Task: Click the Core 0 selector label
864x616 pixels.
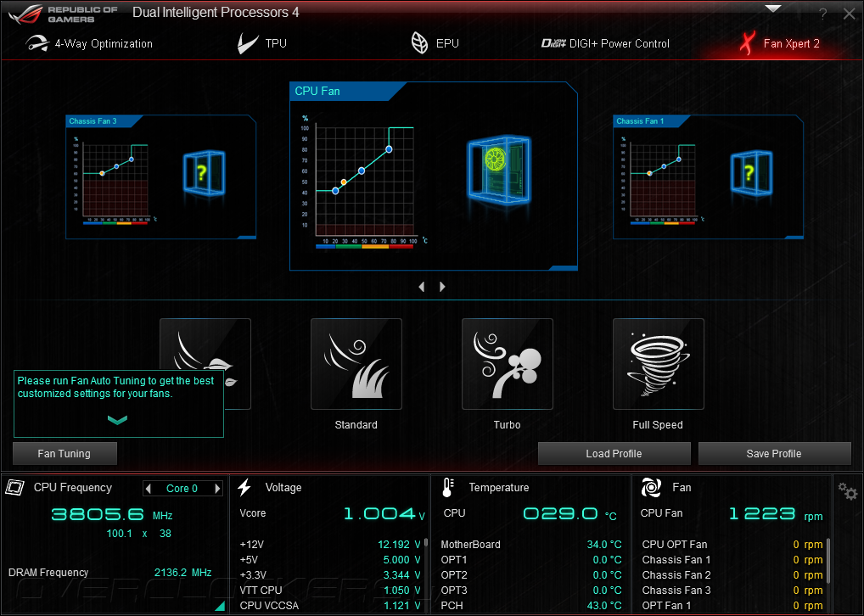Action: 182,488
